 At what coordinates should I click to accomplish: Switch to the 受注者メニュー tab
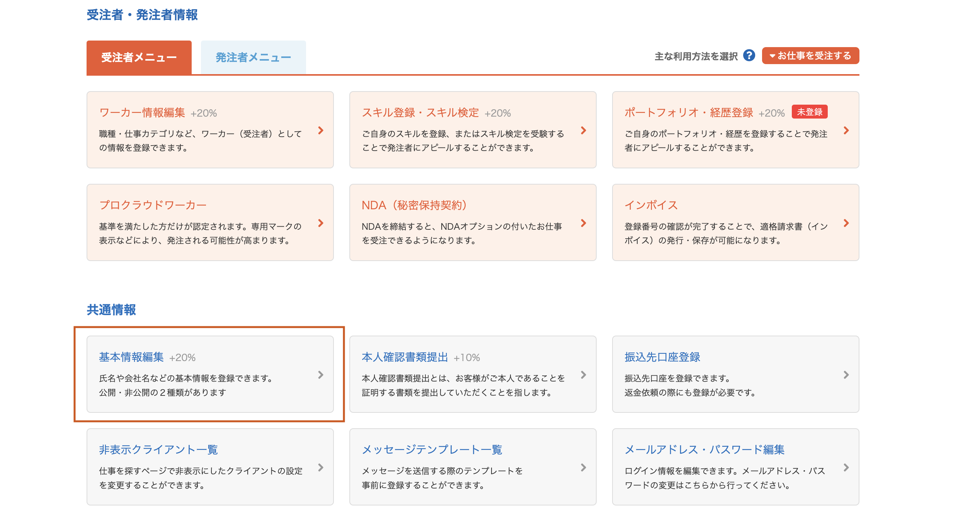coord(139,57)
